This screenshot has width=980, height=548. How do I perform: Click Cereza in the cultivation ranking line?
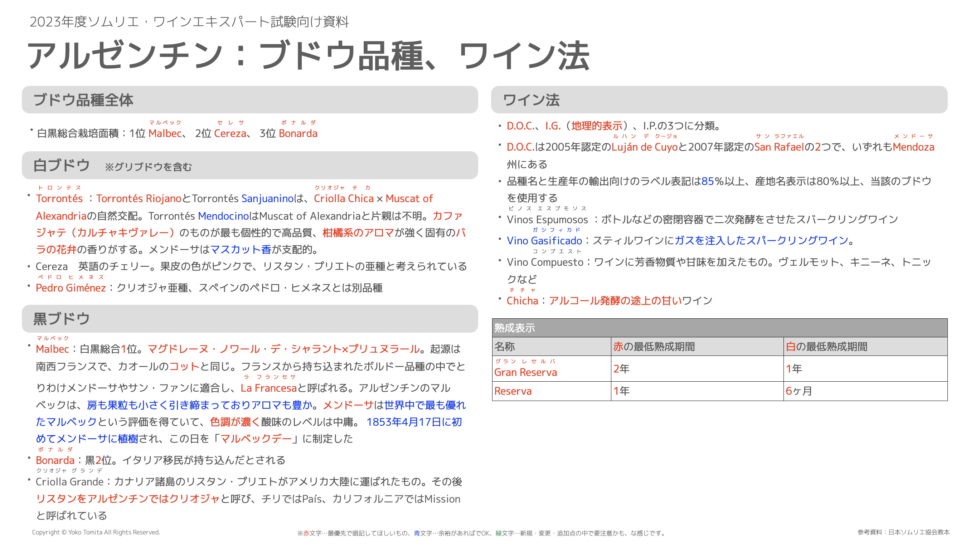(x=230, y=133)
